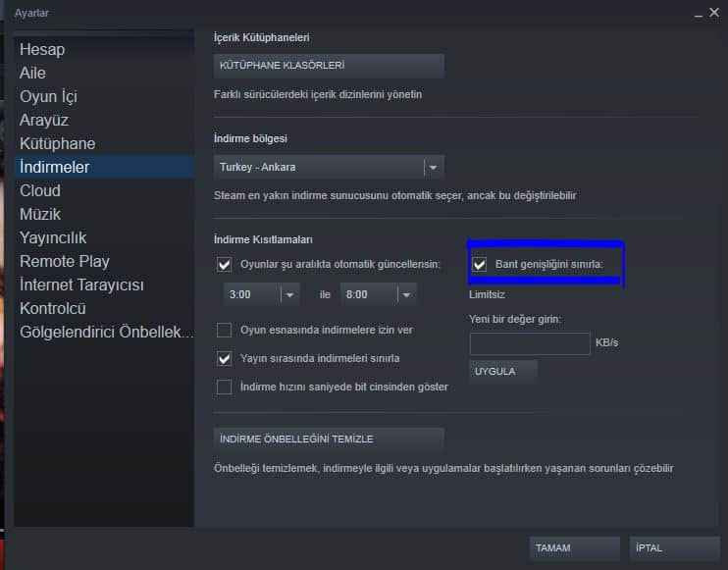Click KÜTÜPHANE KLASÖRLERİ button
The image size is (728, 570).
[x=329, y=66]
